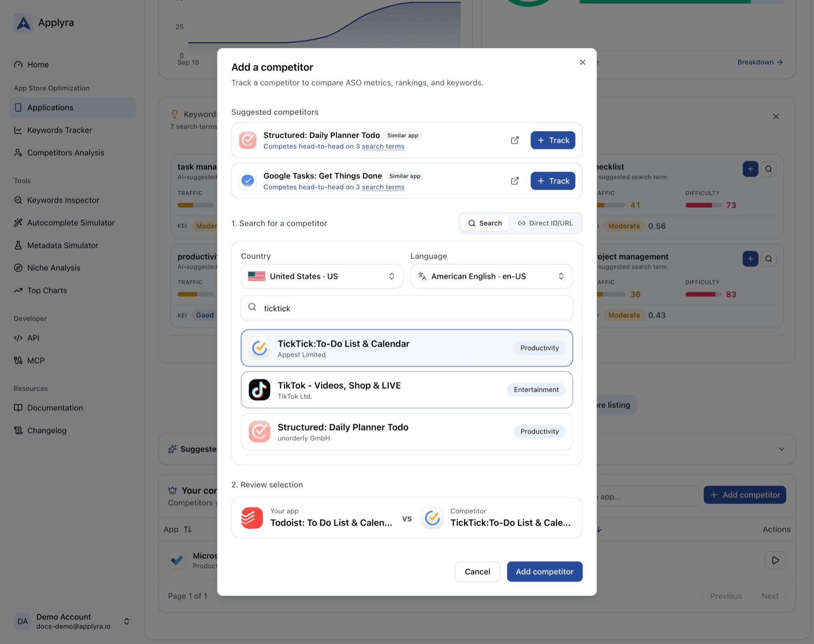Screen dimensions: 814x644
Task: Click the competitor search field
Action: [407, 308]
